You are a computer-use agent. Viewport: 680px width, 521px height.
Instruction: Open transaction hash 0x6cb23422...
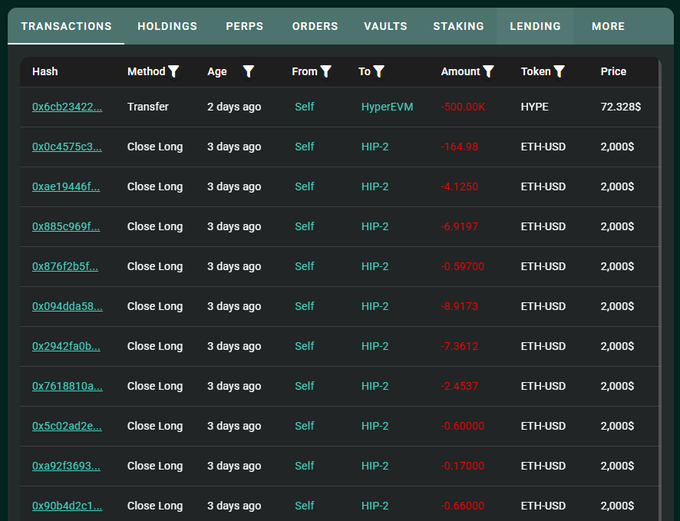click(x=67, y=107)
